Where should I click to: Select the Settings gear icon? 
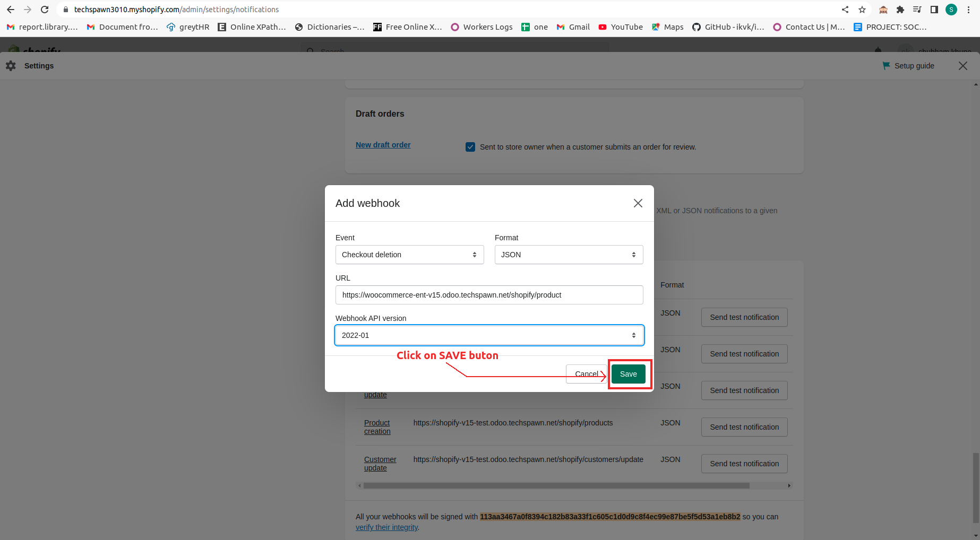11,65
